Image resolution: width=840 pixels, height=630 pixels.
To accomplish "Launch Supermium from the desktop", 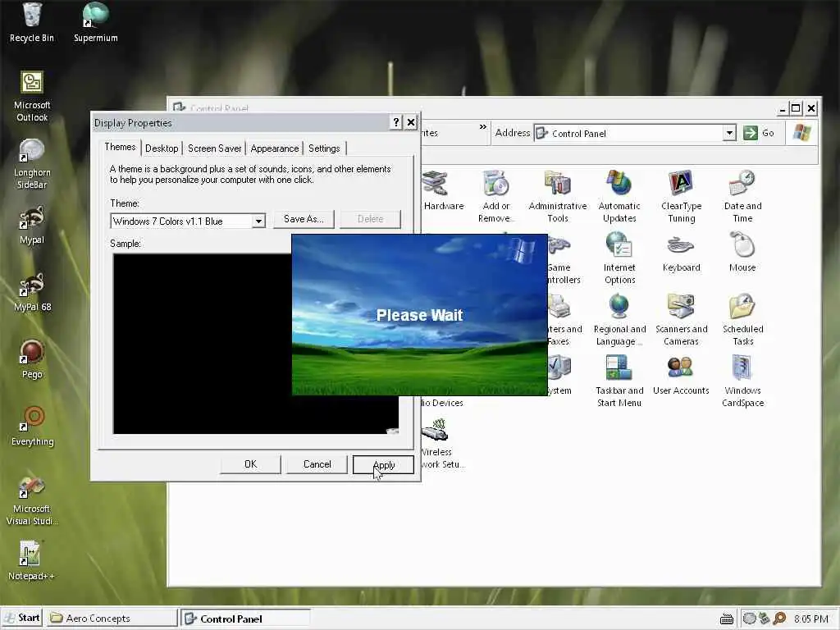I will point(95,22).
